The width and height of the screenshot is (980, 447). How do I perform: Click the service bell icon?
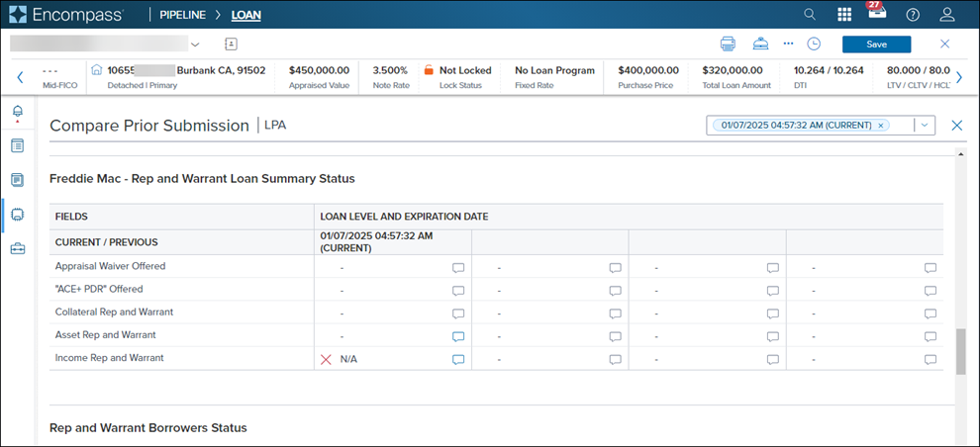click(x=759, y=44)
